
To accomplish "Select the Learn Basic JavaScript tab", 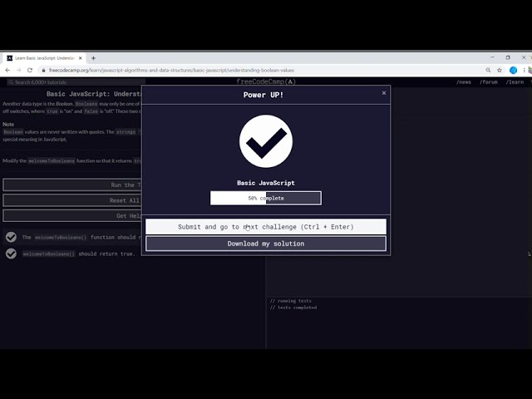I will [x=44, y=58].
